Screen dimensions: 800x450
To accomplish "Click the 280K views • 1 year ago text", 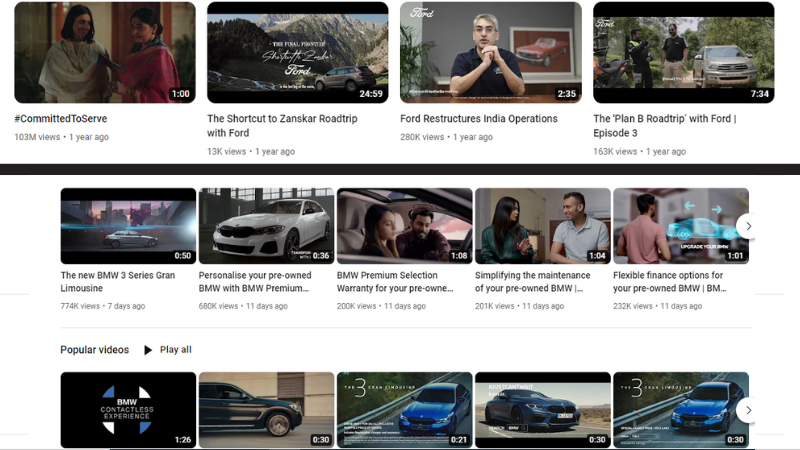I will click(446, 137).
